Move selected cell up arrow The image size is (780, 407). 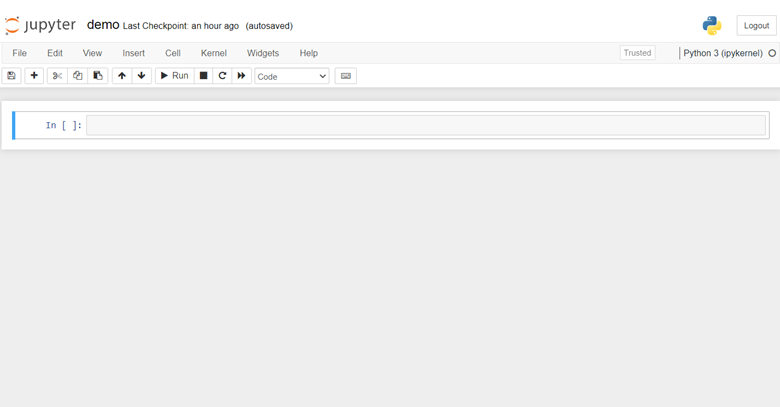tap(122, 76)
